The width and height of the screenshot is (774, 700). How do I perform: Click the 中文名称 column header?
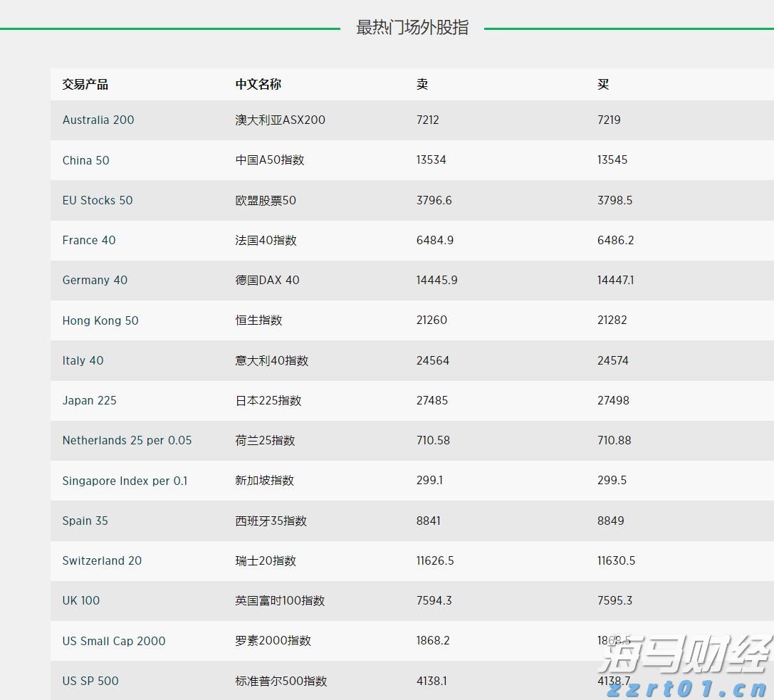coord(258,84)
